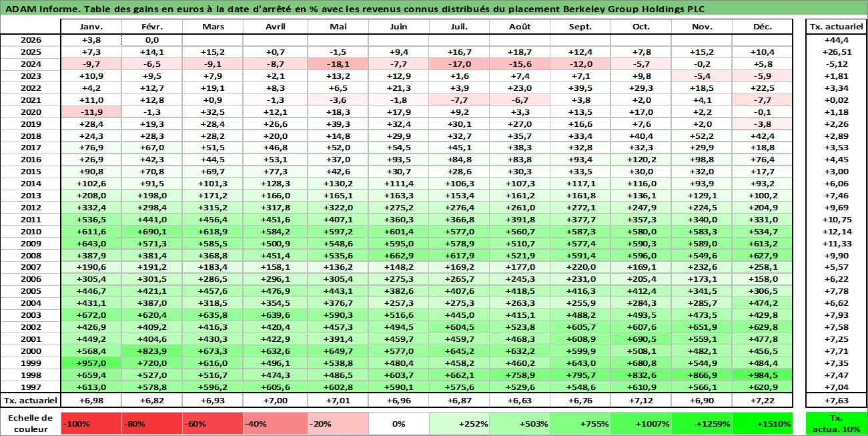Click cell '+130,2' for May 2014

pyautogui.click(x=338, y=184)
